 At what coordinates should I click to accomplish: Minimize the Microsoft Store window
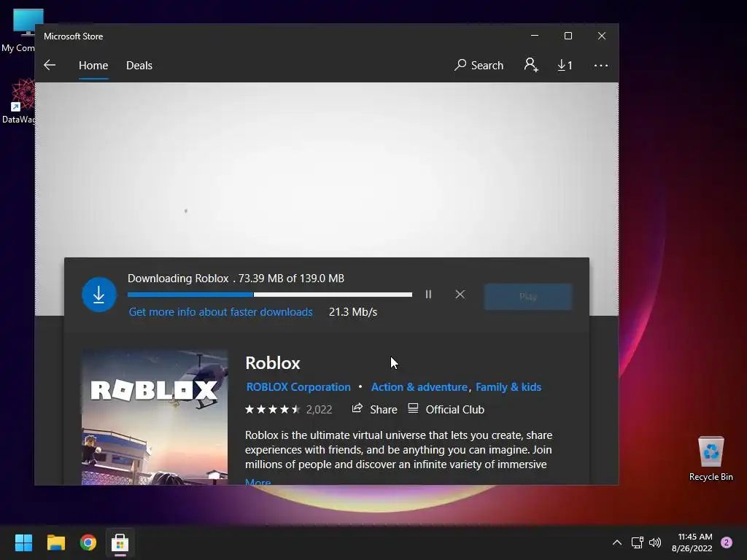pos(535,36)
